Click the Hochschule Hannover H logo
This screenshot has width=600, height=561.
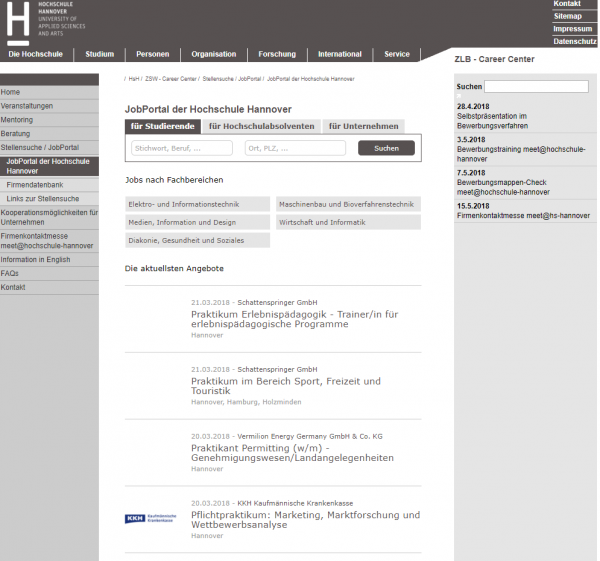(18, 24)
